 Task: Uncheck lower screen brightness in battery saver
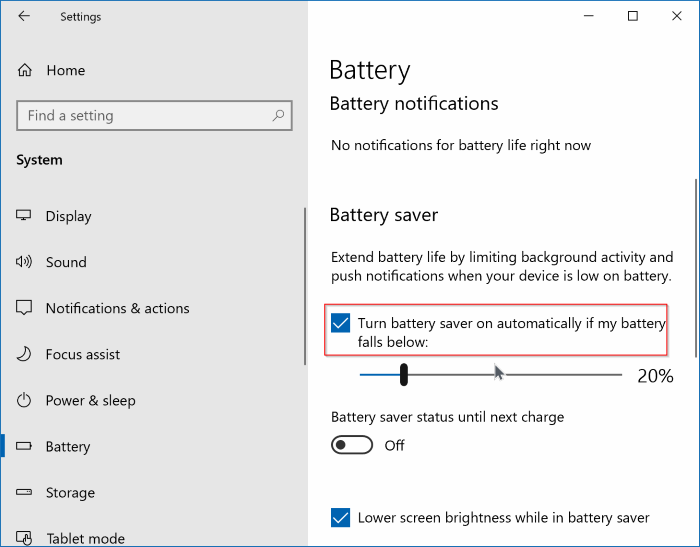(x=340, y=518)
